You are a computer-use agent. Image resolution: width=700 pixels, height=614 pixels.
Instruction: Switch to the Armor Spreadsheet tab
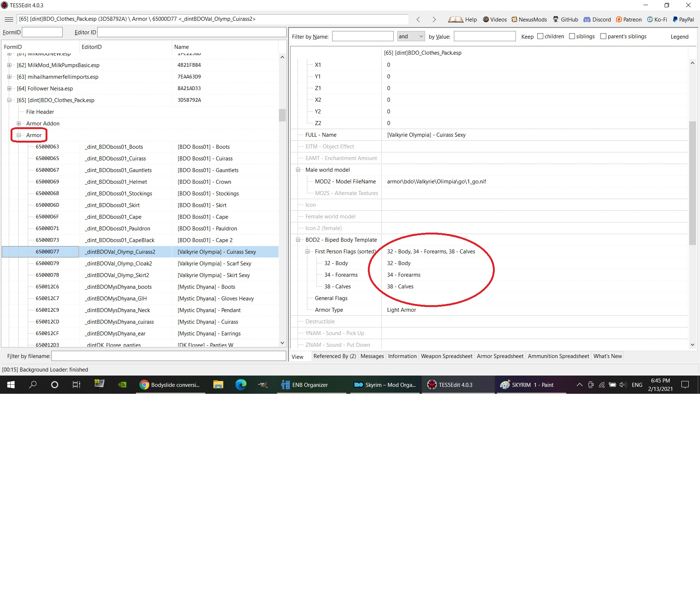click(500, 356)
